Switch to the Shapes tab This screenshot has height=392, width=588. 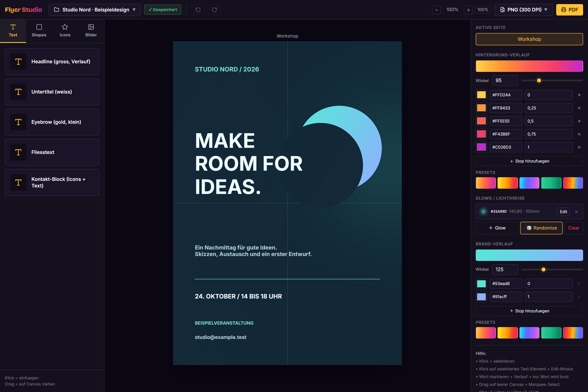click(x=39, y=31)
